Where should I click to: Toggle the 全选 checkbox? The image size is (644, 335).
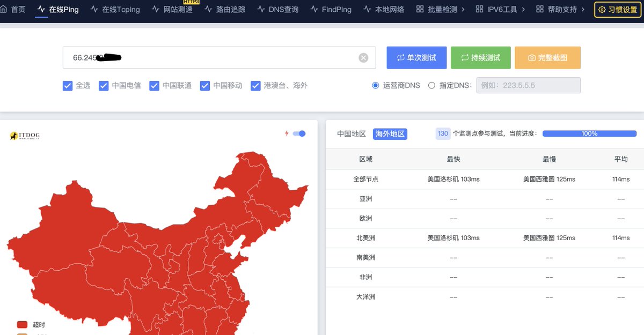(x=68, y=86)
